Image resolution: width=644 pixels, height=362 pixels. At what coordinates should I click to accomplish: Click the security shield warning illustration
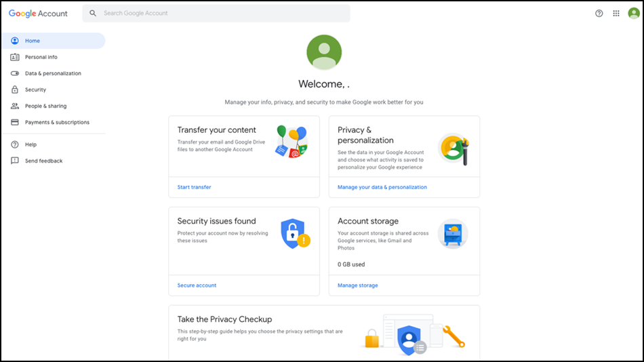[x=295, y=233]
